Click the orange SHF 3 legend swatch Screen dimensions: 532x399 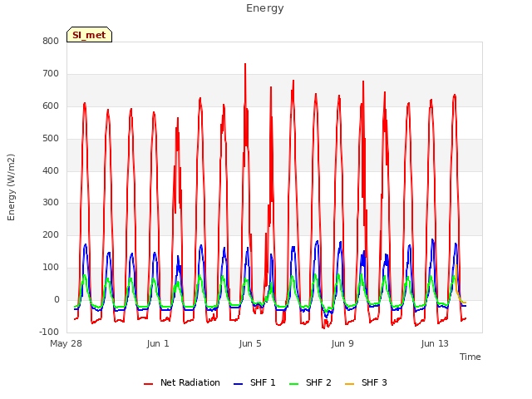click(x=349, y=384)
